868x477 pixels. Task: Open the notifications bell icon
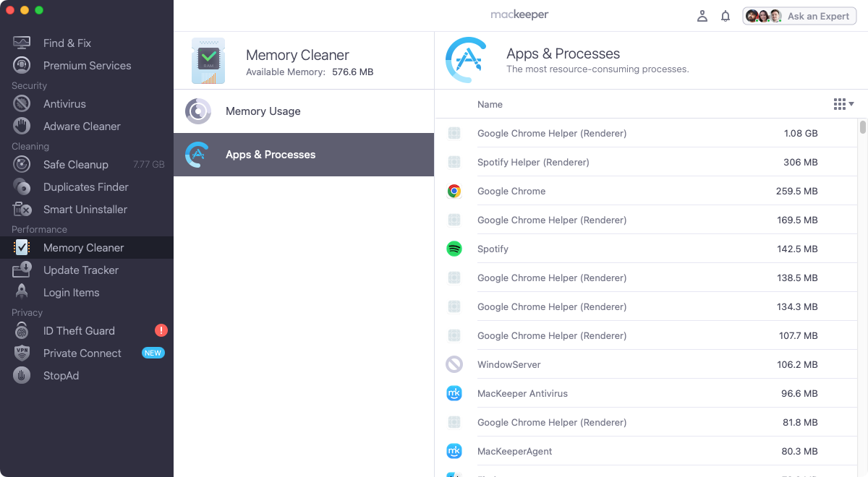pyautogui.click(x=726, y=16)
